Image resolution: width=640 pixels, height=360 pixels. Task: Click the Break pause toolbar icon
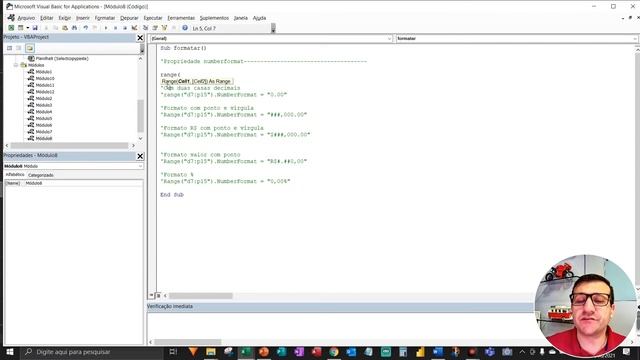(x=116, y=28)
